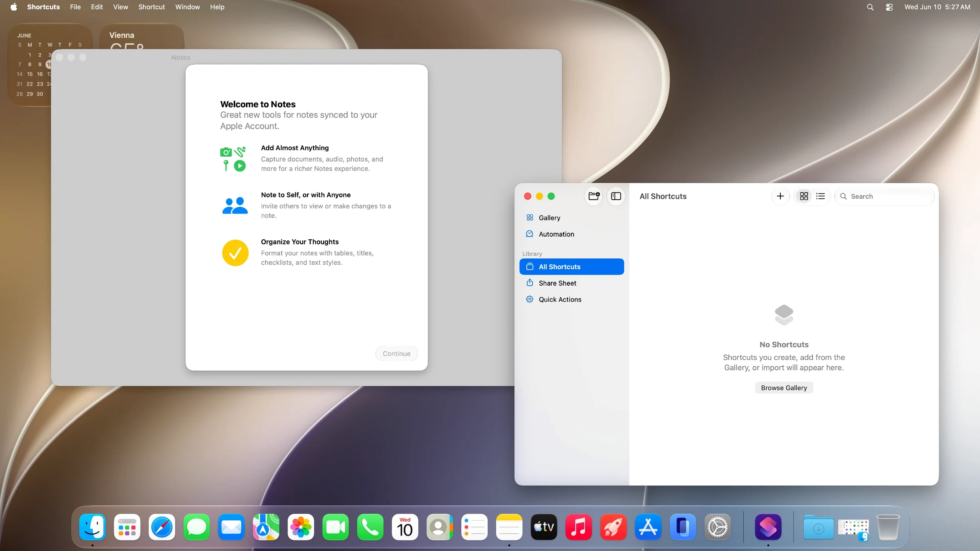Viewport: 980px width, 551px height.
Task: Open the View menu
Action: click(x=121, y=7)
